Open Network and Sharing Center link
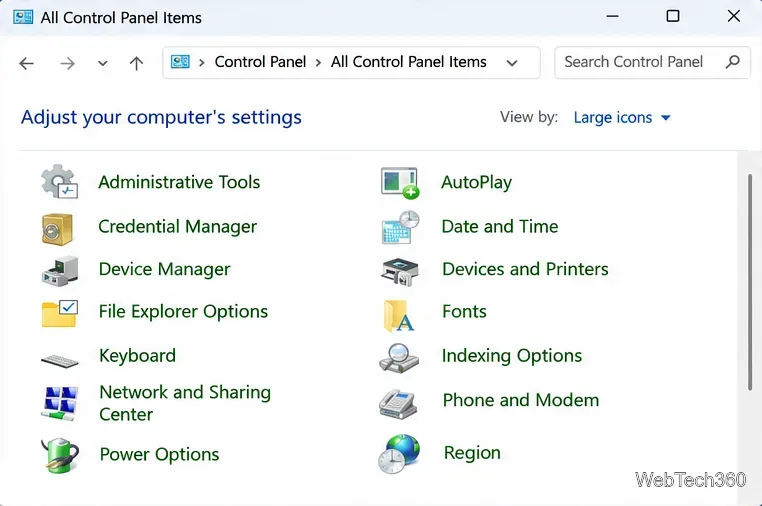The width and height of the screenshot is (762, 506). [x=185, y=403]
